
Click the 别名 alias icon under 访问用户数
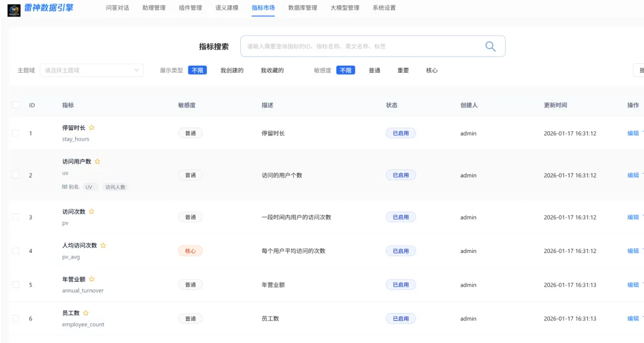coord(64,187)
